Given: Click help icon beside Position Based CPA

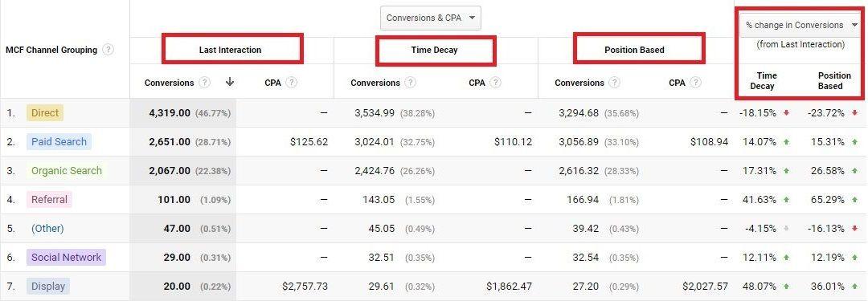Looking at the screenshot, I should click(696, 83).
